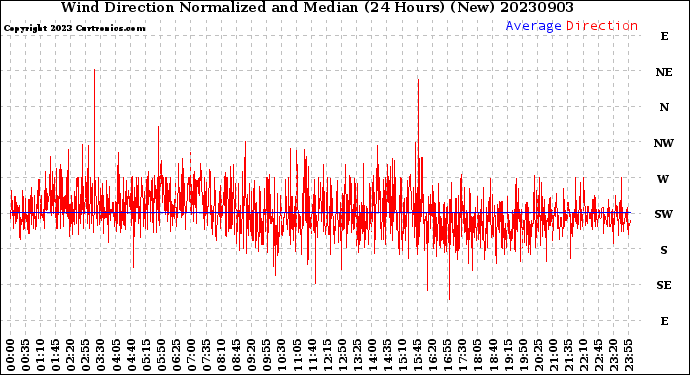Click the 16:20 time axis label

pos(433,355)
